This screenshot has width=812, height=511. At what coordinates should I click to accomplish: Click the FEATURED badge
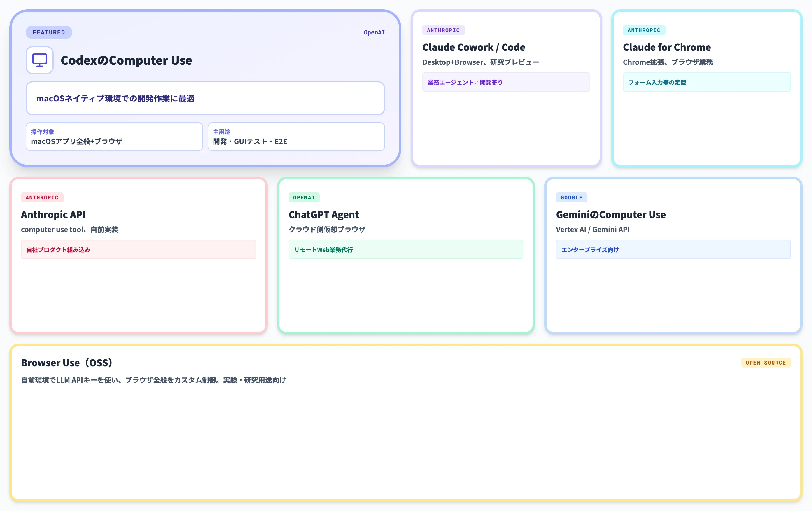[x=49, y=32]
